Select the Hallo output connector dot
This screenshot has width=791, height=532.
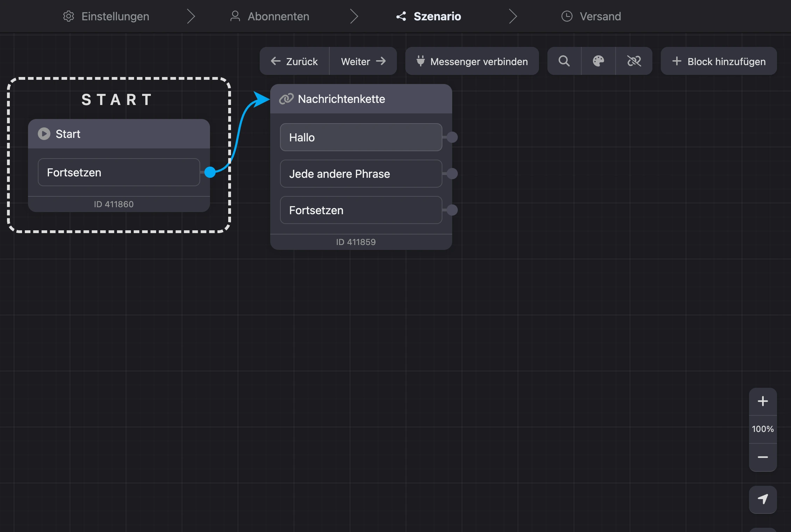(452, 137)
